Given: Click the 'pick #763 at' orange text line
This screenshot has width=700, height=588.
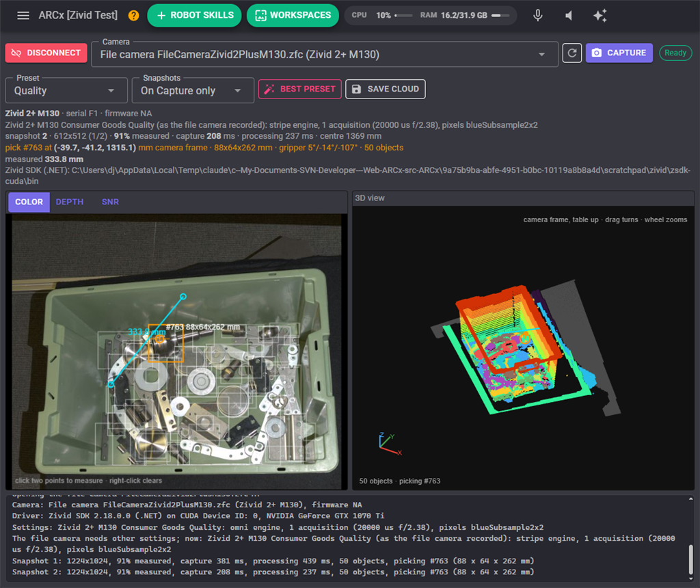Looking at the screenshot, I should (x=204, y=147).
